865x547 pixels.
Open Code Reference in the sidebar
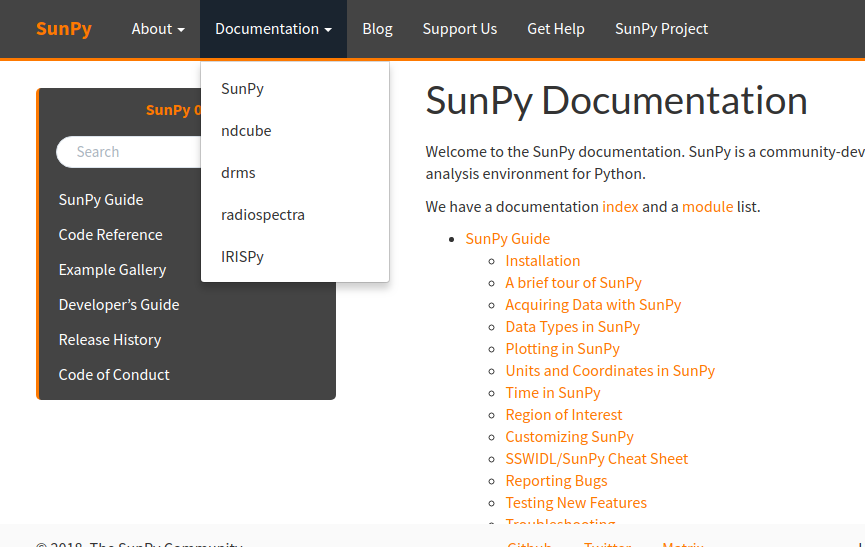pos(111,235)
